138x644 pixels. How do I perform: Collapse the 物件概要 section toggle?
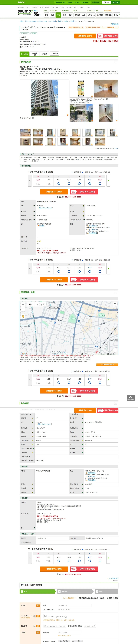point(115,403)
